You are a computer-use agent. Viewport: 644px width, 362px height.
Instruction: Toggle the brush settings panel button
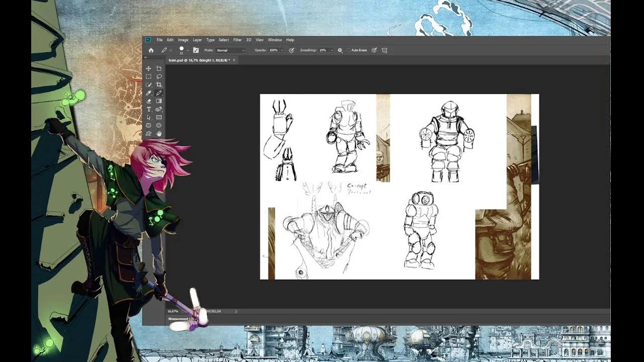196,50
